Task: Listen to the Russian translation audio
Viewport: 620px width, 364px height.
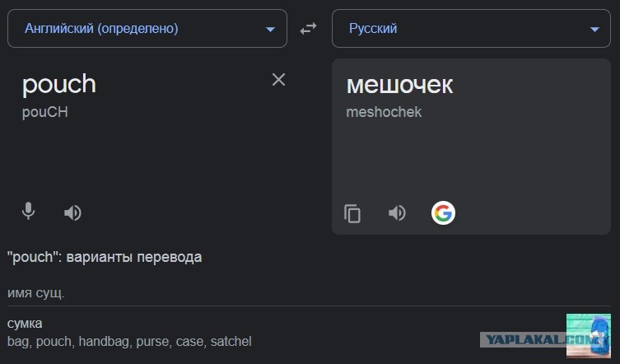Action: [397, 212]
